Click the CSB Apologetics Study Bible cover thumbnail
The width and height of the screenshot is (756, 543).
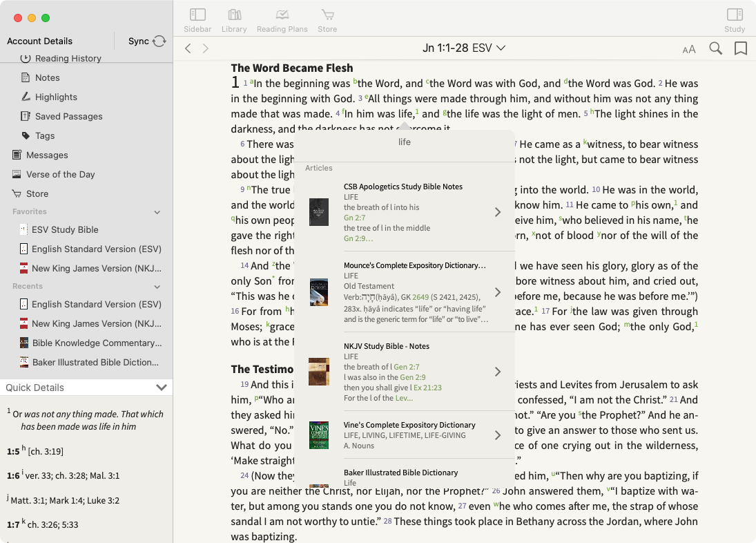319,212
